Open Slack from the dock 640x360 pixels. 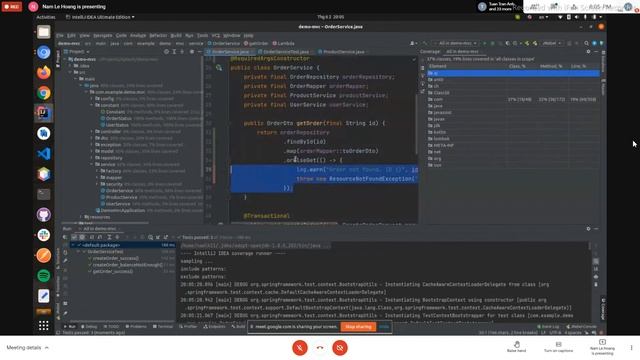[44, 235]
